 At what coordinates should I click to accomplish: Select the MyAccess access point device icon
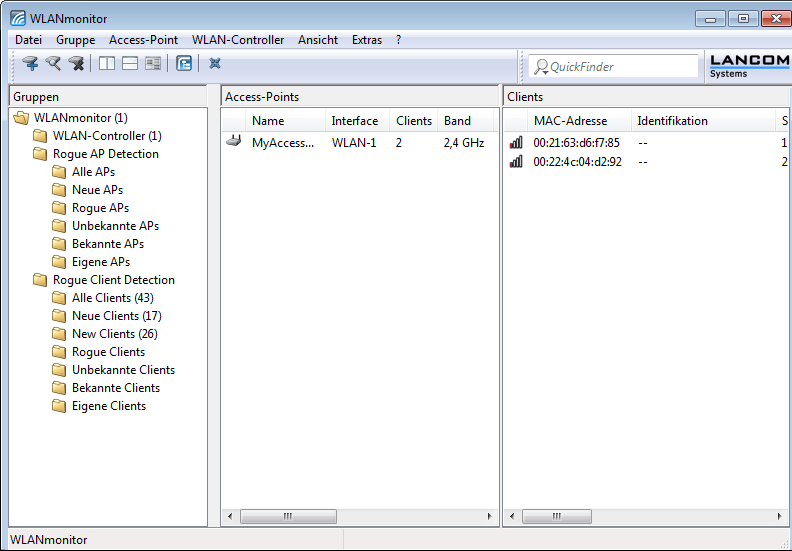[x=234, y=142]
